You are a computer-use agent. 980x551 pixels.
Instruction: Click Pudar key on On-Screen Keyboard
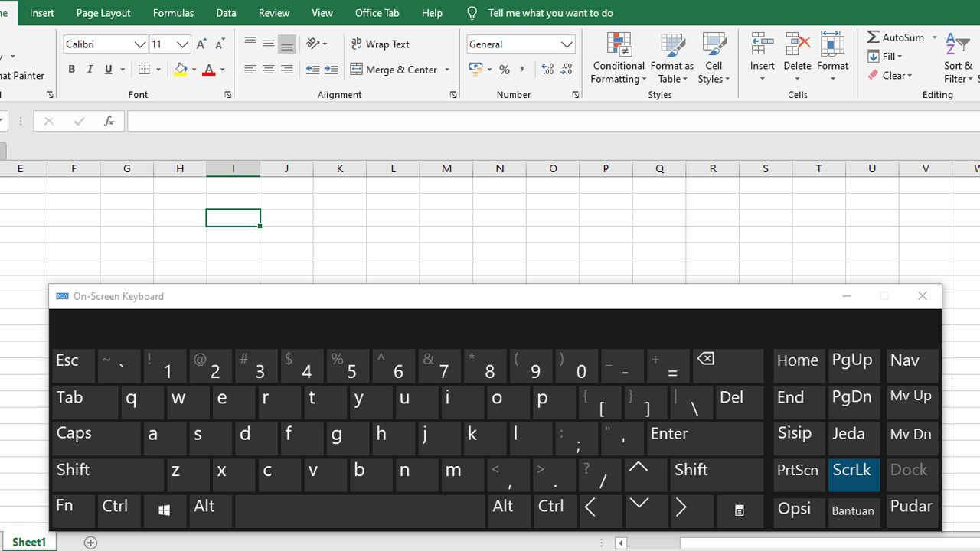911,511
